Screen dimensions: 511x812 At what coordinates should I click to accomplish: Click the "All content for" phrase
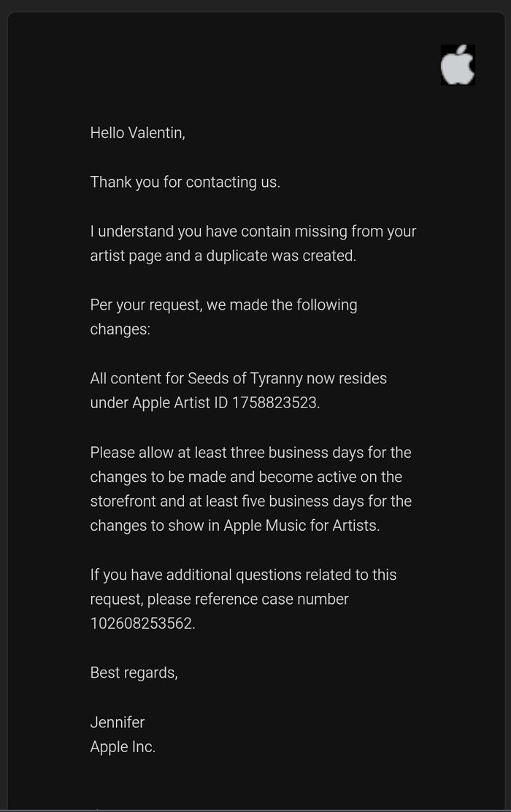click(137, 379)
